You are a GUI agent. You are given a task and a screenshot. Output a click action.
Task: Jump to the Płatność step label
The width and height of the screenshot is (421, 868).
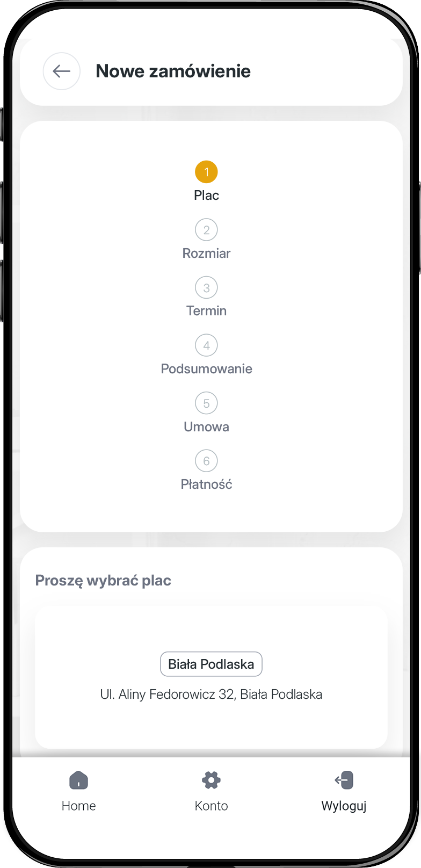pyautogui.click(x=206, y=484)
